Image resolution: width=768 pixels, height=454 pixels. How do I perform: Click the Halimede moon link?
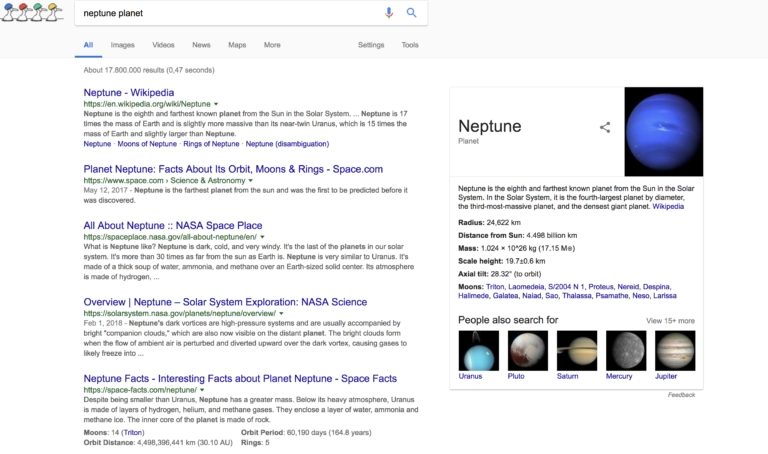(473, 296)
